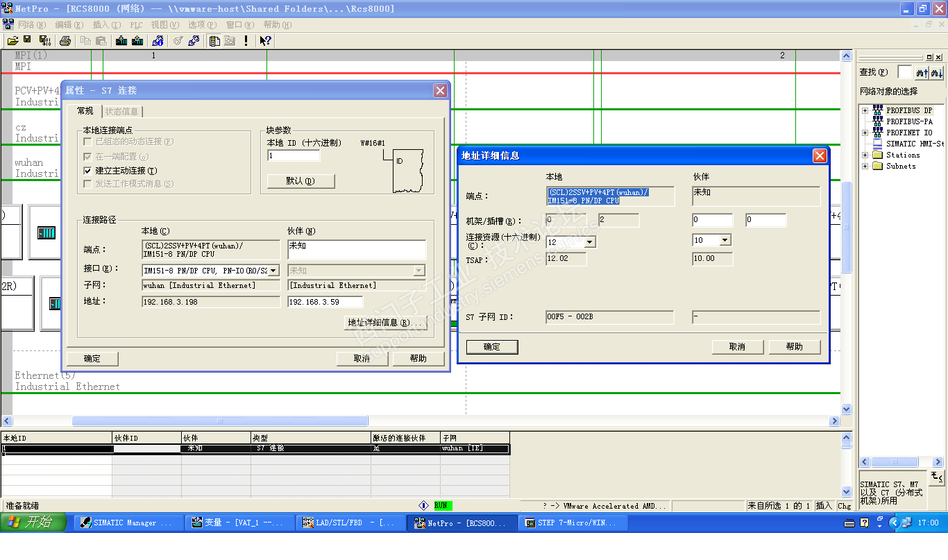The height and width of the screenshot is (560, 948).
Task: Open the 编辑 menu
Action: point(69,24)
